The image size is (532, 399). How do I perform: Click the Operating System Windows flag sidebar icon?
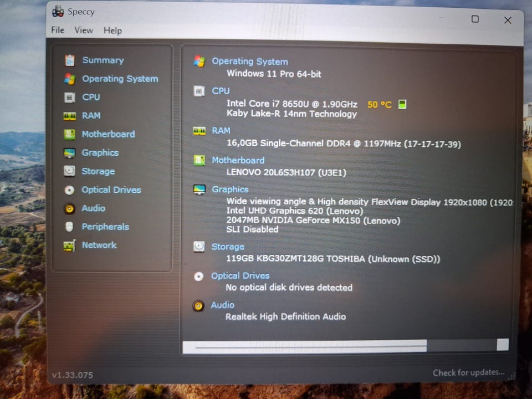pyautogui.click(x=70, y=79)
